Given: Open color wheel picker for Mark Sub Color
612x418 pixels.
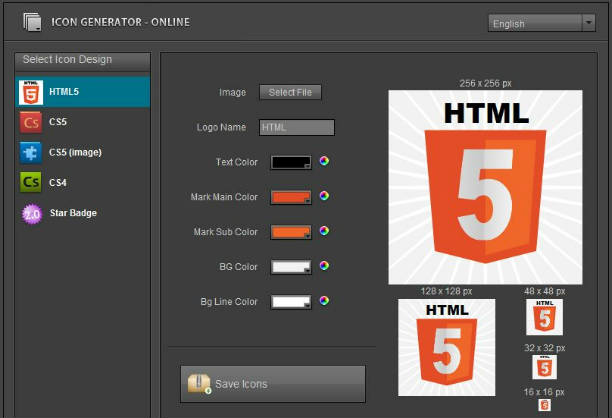Looking at the screenshot, I should click(x=324, y=231).
